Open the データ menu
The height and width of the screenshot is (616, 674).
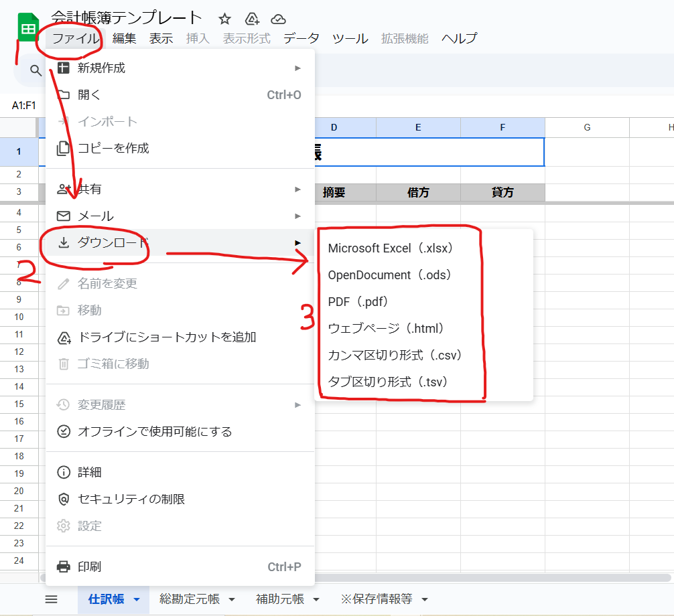(301, 39)
